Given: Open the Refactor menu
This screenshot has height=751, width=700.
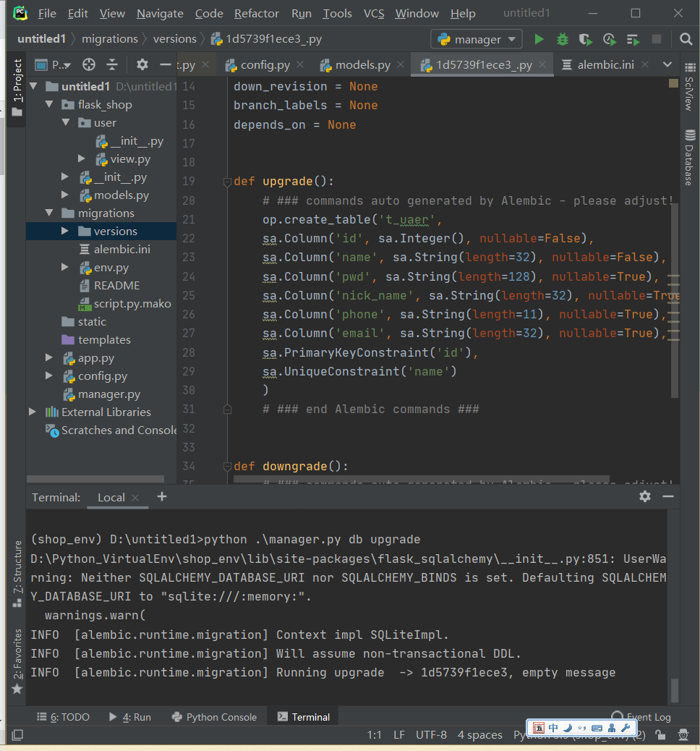Looking at the screenshot, I should (256, 14).
